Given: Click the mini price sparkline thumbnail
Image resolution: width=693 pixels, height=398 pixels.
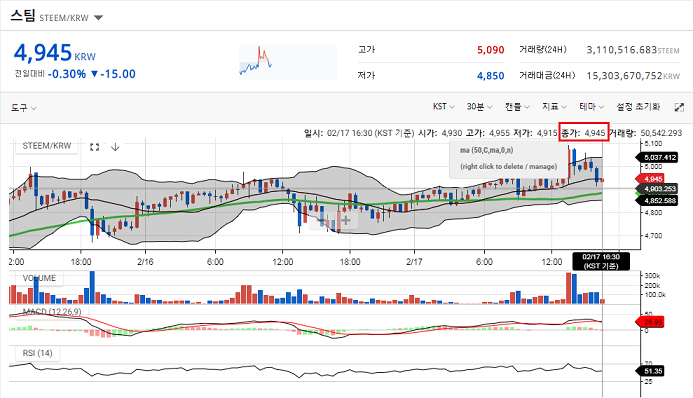Looking at the screenshot, I should 288,62.
